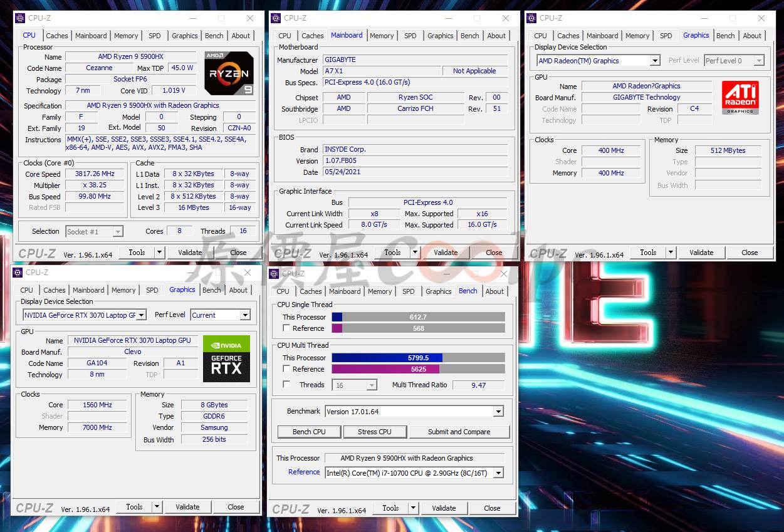
Task: Click the CPU-Z title icon of the AMD Radeon Graphics window
Action: [x=531, y=18]
